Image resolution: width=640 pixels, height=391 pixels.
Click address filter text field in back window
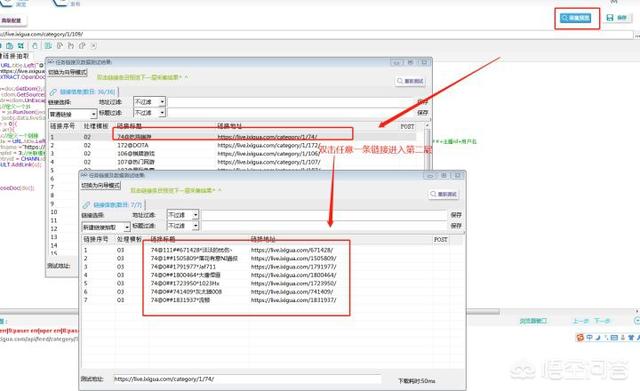click(291, 102)
